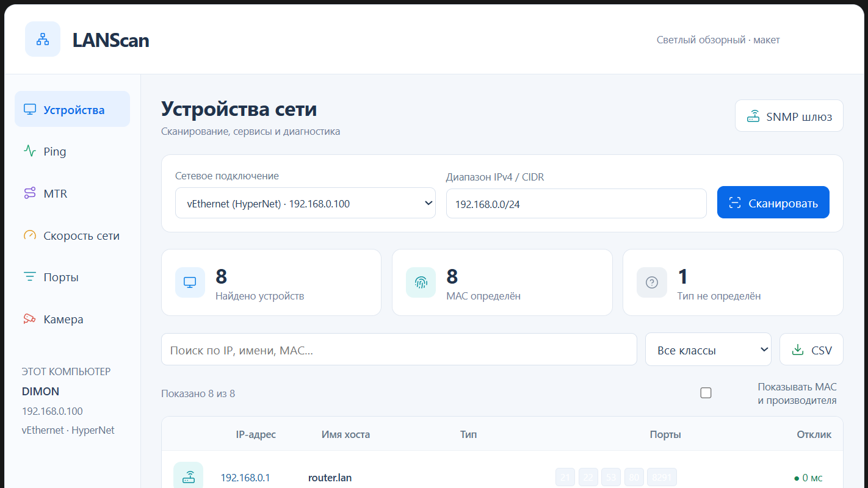Click the router icon in SNMP шлюз button

pos(754,116)
